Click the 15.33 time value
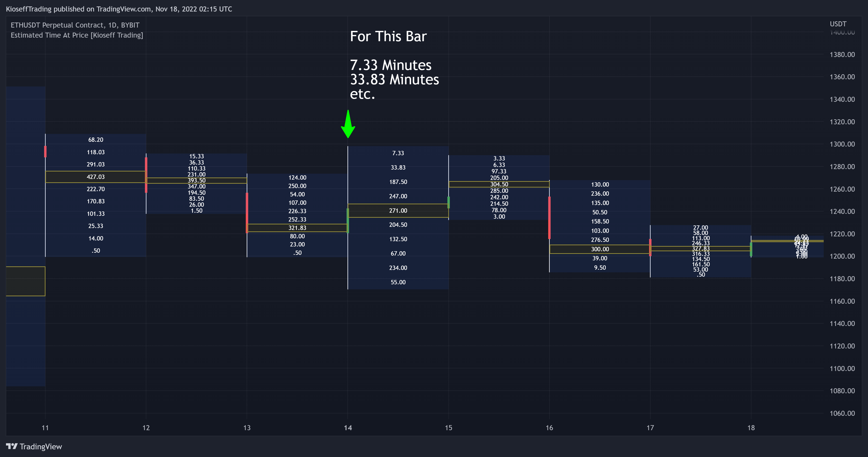Image resolution: width=868 pixels, height=457 pixels. pos(197,156)
